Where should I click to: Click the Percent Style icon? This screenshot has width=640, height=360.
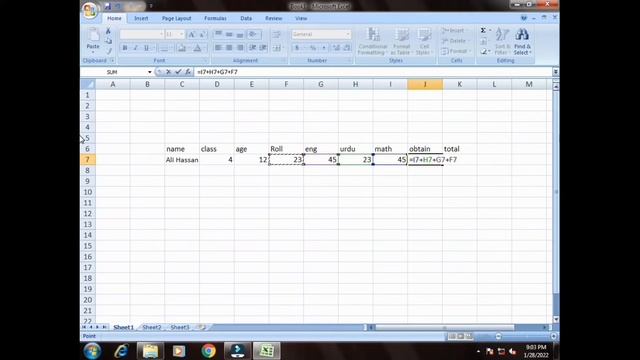[313, 48]
